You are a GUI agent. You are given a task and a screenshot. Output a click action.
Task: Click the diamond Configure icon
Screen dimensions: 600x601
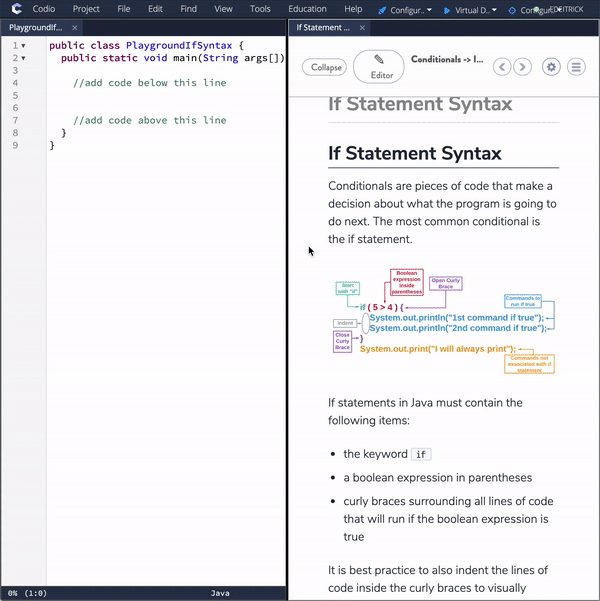pyautogui.click(x=512, y=11)
